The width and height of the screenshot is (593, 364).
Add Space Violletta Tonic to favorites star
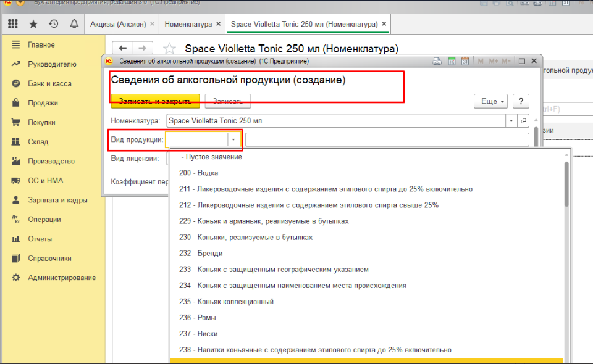[169, 48]
